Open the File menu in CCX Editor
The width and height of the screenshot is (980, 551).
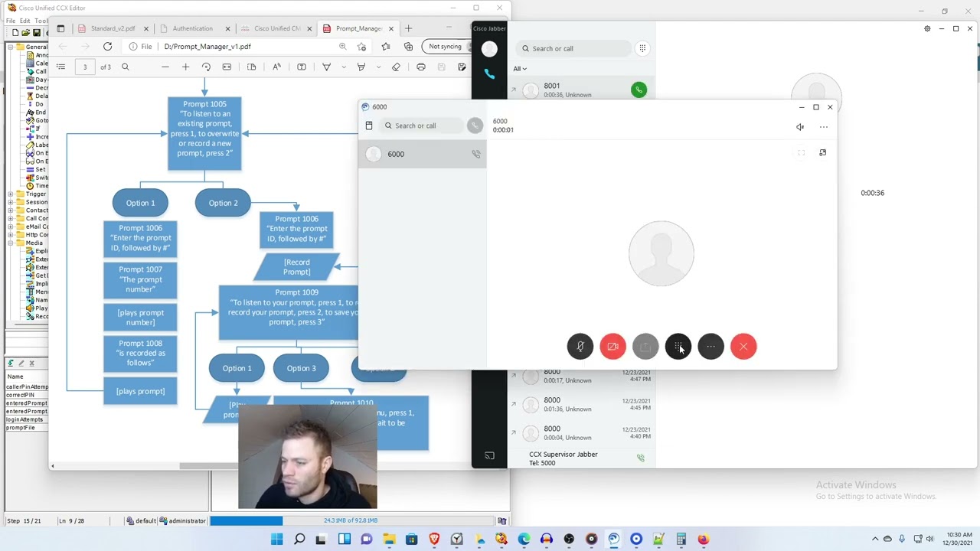[11, 21]
